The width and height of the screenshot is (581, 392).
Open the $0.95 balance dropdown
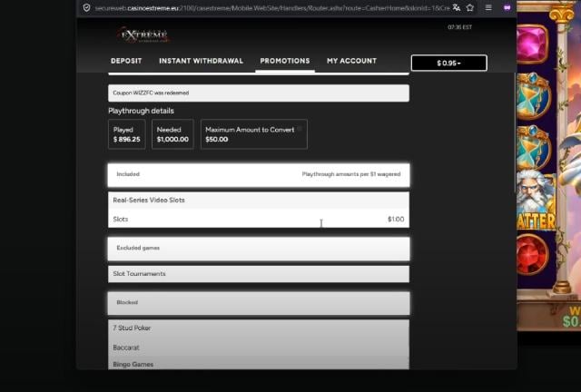click(449, 63)
